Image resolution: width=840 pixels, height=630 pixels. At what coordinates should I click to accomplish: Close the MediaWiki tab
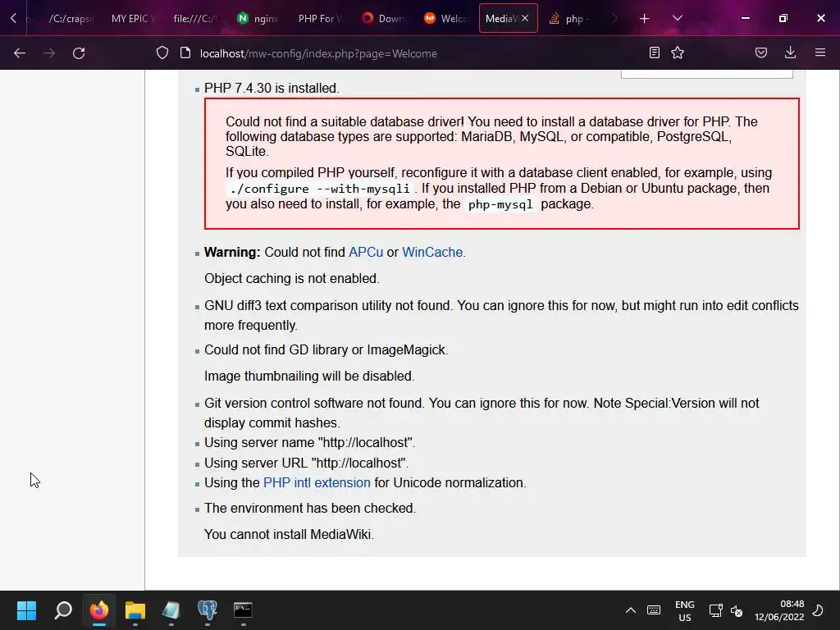(525, 18)
